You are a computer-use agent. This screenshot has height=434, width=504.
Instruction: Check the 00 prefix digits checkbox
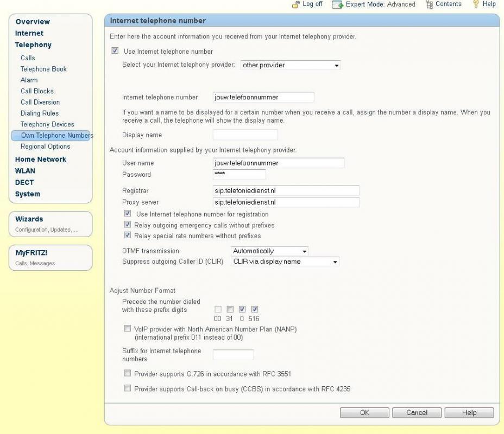pyautogui.click(x=218, y=309)
